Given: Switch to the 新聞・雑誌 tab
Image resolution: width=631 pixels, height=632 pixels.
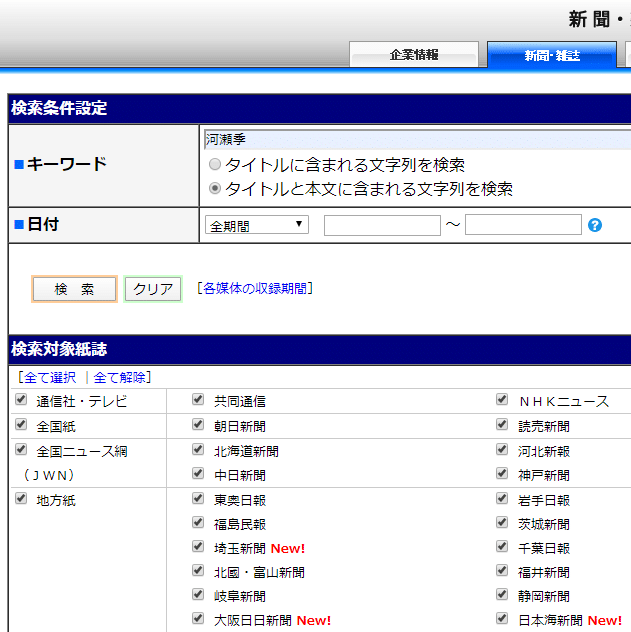Looking at the screenshot, I should (x=552, y=55).
